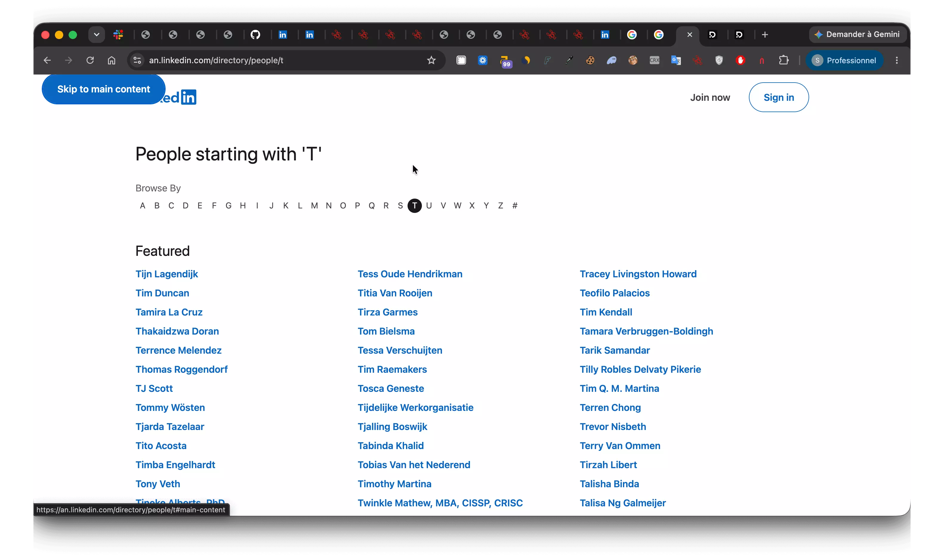Browse people by letter Z
This screenshot has height=560, width=944.
pos(501,206)
